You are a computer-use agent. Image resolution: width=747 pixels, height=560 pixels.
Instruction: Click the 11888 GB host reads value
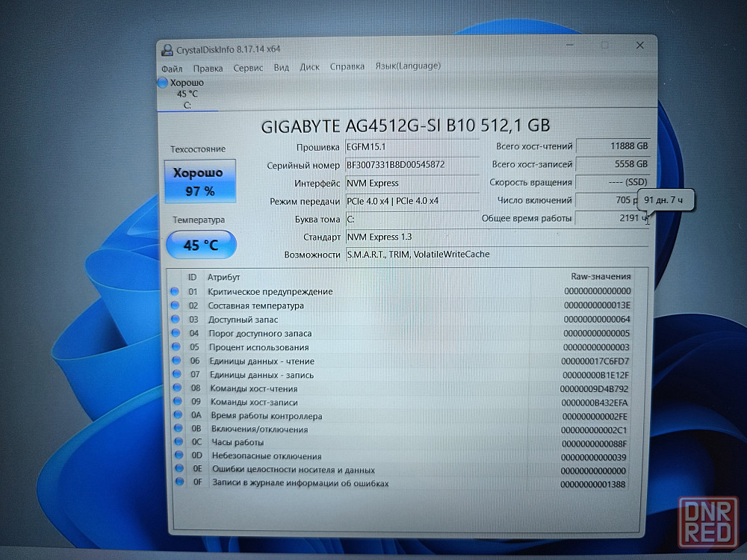click(613, 146)
